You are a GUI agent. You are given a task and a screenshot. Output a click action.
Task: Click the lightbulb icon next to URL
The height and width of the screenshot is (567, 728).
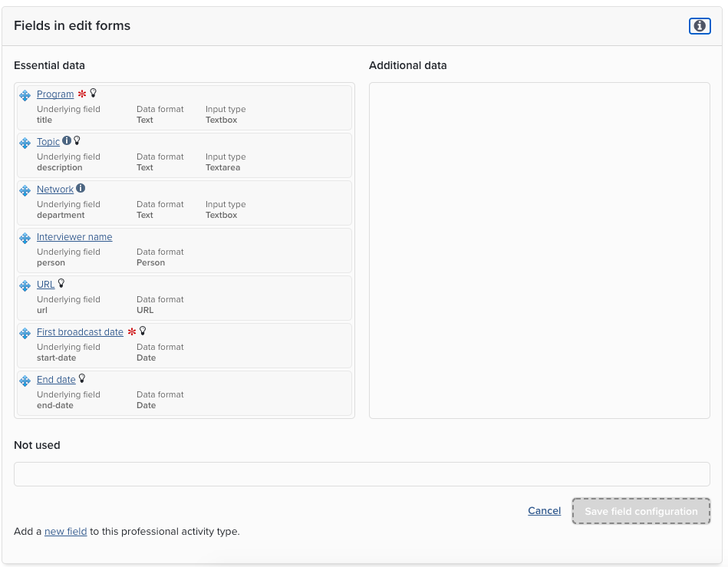point(61,284)
